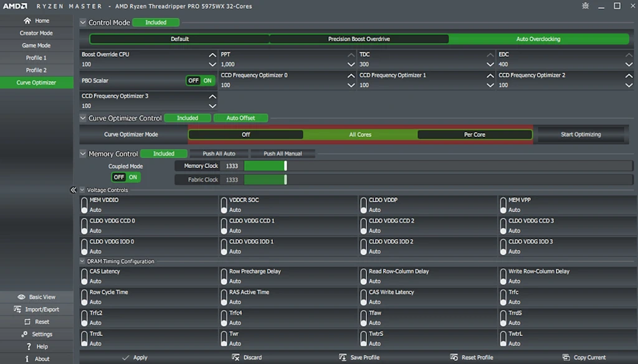Toggle the CLDO VDDG CCD 0 Auto switch

tap(84, 226)
